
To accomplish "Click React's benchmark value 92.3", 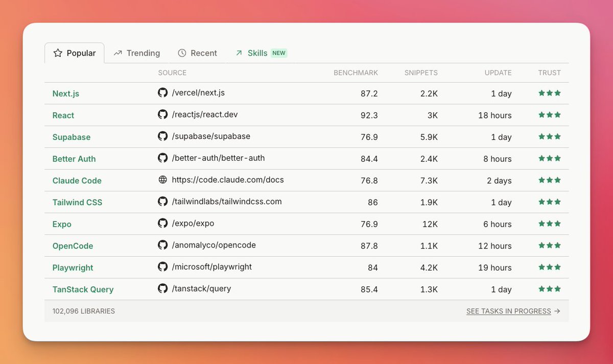I will tap(369, 115).
